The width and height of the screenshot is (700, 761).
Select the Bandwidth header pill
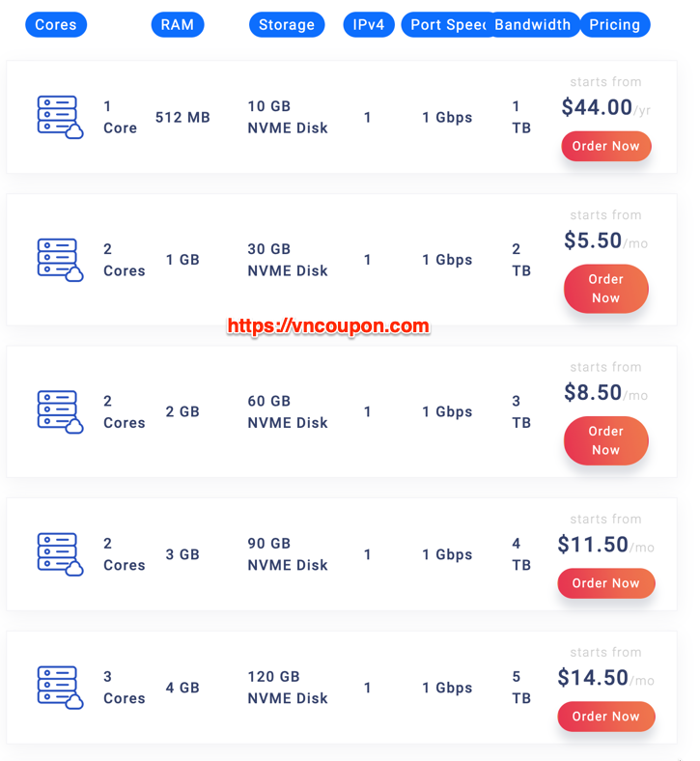point(533,25)
